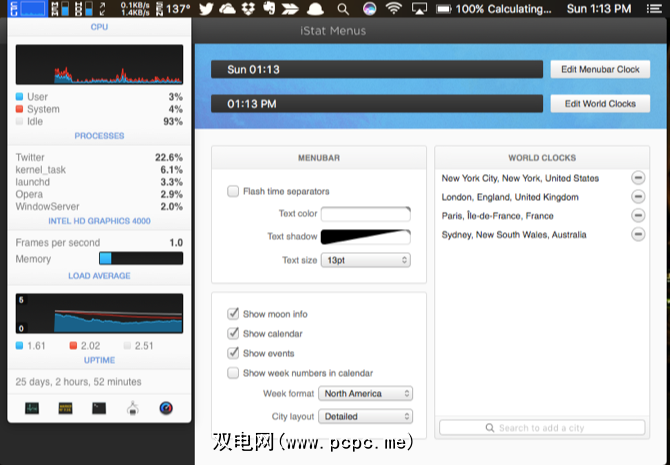Image resolution: width=670 pixels, height=465 pixels.
Task: Select the Twitter process row
Action: tap(99, 157)
